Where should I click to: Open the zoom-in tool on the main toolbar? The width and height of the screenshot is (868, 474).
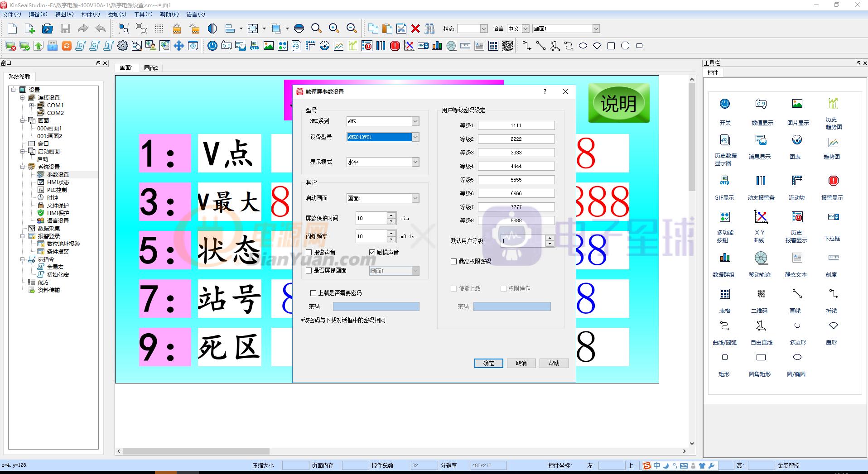334,28
